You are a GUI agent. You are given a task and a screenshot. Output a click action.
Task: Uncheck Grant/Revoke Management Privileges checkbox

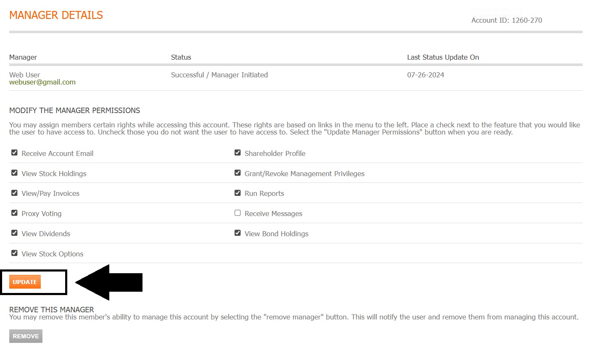[237, 173]
